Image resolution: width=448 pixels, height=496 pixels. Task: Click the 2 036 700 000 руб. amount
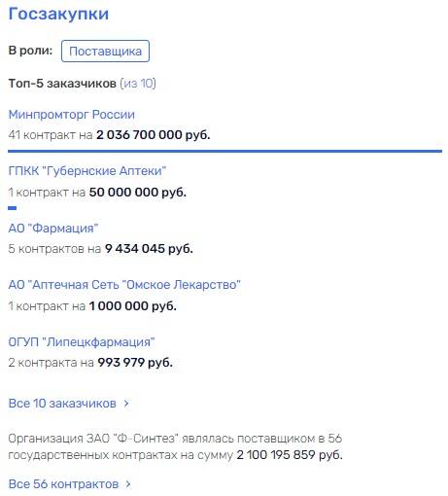coord(154,134)
